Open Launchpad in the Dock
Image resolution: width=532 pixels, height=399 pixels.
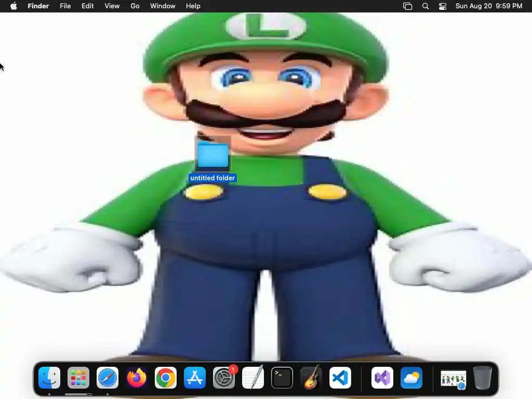pos(78,378)
